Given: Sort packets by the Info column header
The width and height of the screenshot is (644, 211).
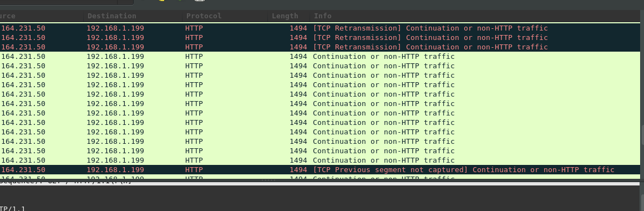Looking at the screenshot, I should click(475, 16).
